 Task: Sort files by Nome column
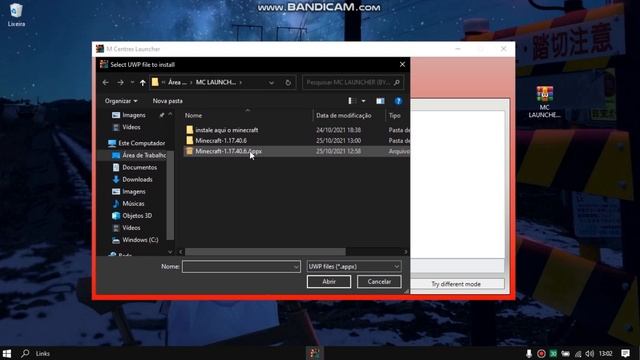[x=193, y=116]
